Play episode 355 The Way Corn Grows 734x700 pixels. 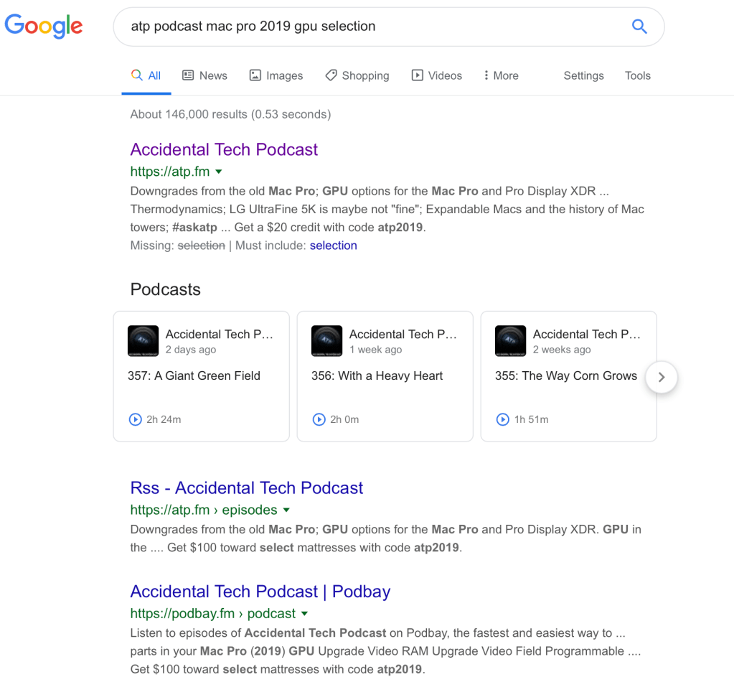[503, 419]
